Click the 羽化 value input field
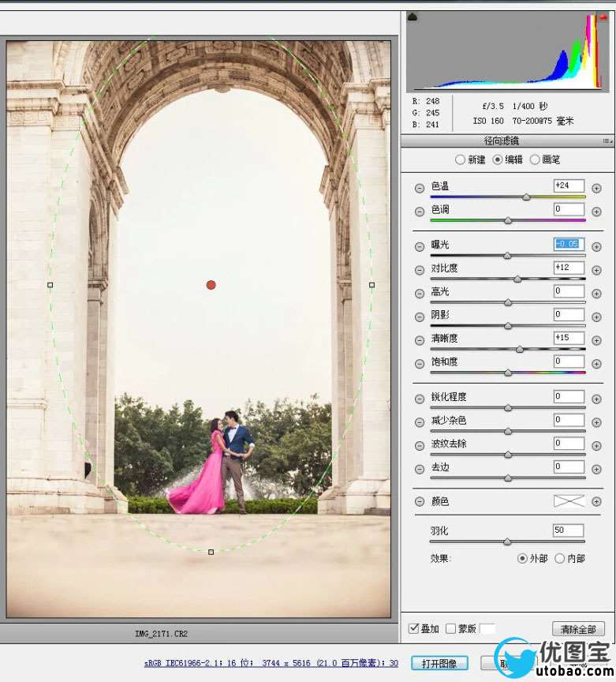Viewport: 616px width, 682px height. [569, 530]
